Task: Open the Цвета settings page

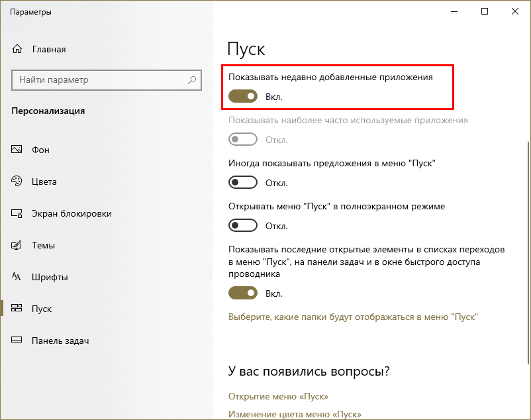Action: coord(44,182)
